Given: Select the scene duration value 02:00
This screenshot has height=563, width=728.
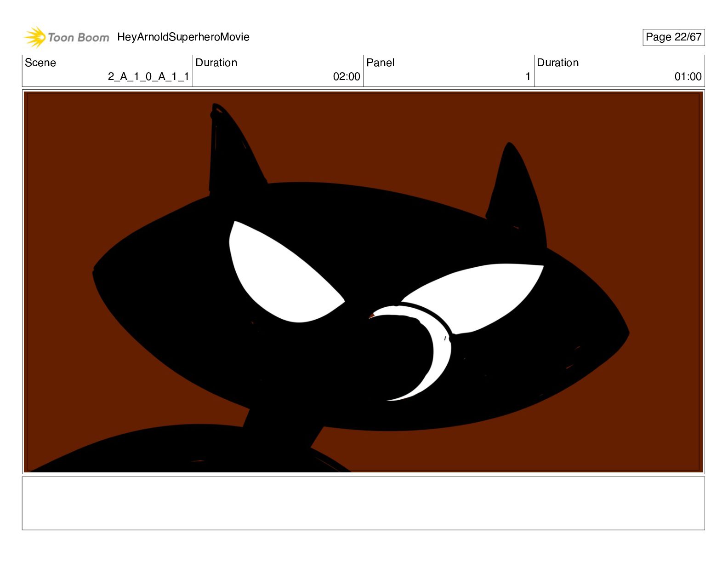Looking at the screenshot, I should (347, 77).
